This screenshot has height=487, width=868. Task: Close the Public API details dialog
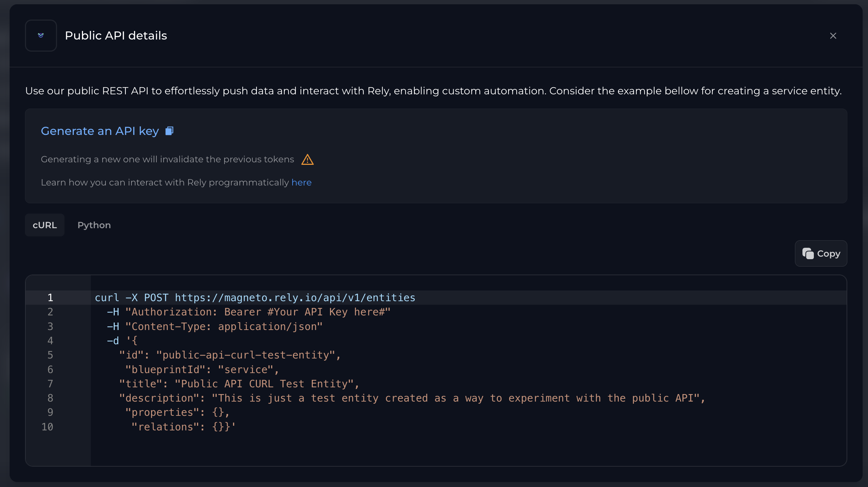pyautogui.click(x=833, y=36)
